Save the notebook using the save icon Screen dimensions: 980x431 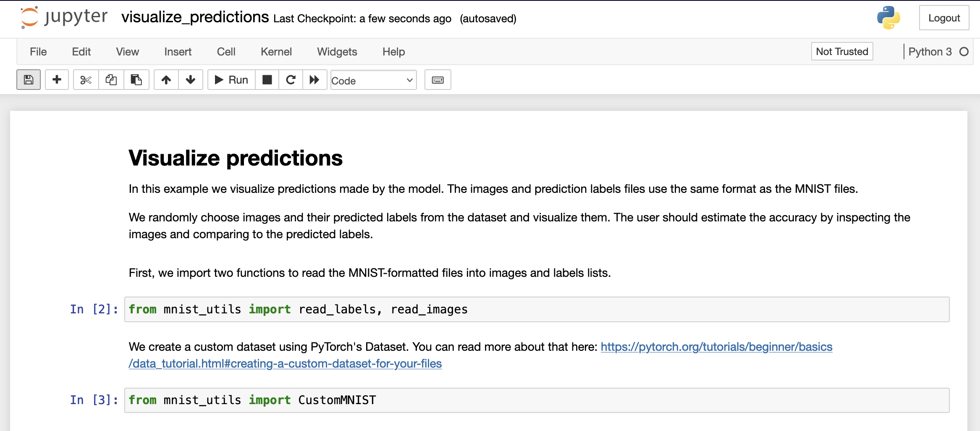coord(28,79)
